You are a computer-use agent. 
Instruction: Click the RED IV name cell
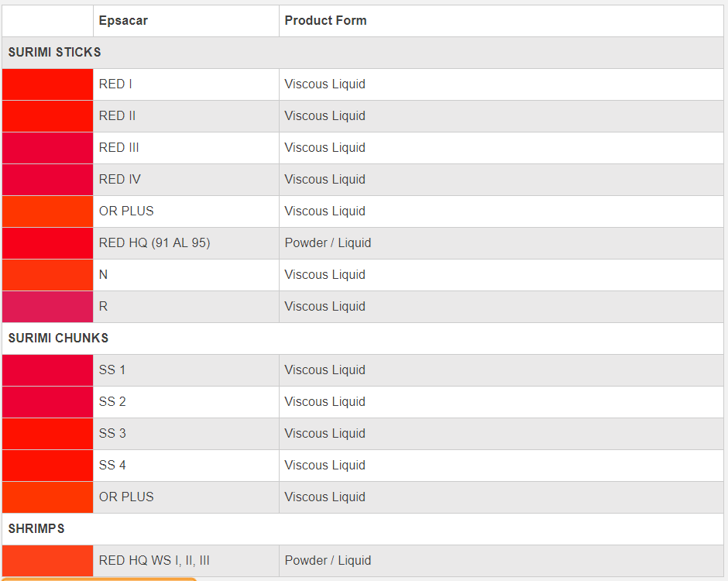pyautogui.click(x=119, y=180)
